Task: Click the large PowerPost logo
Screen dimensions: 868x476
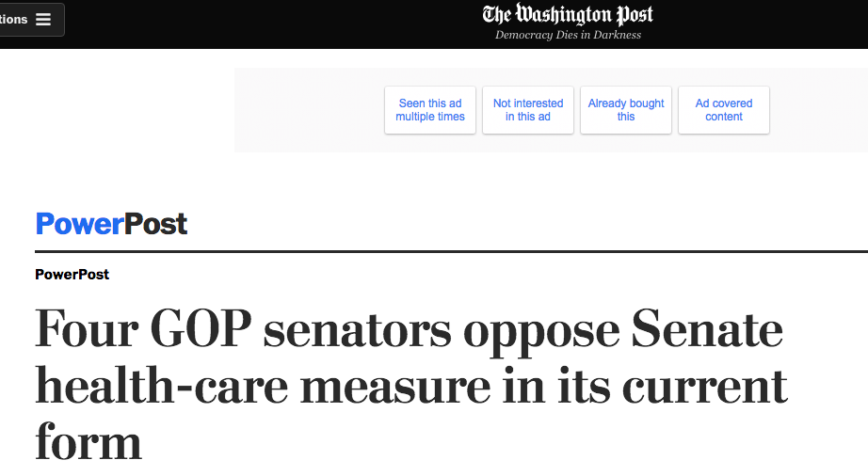Action: [x=111, y=224]
